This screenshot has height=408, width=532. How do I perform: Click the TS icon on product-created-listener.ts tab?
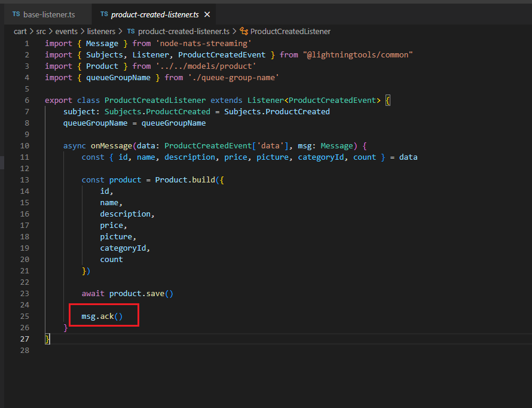point(104,14)
